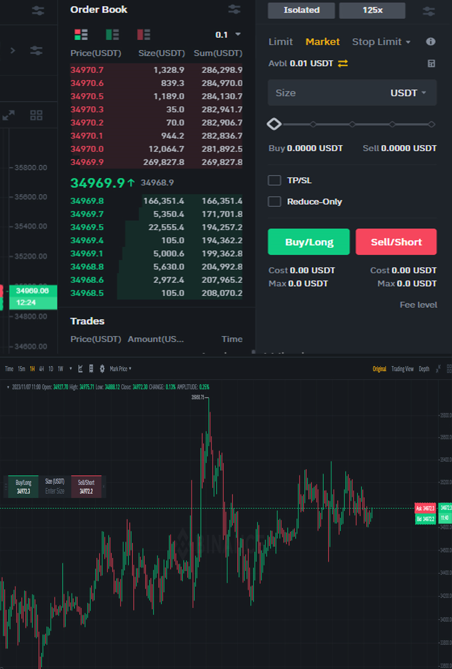
Task: Toggle Isolated margin mode
Action: click(x=301, y=10)
